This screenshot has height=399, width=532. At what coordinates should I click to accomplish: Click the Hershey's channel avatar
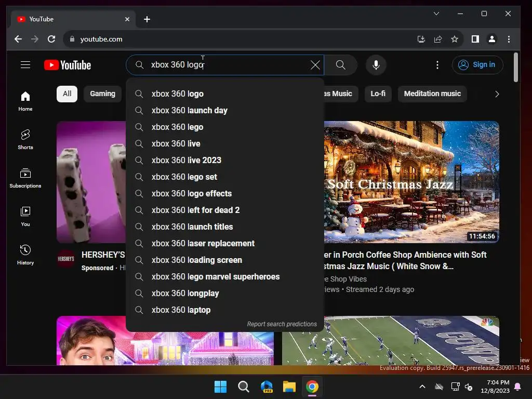pos(66,259)
